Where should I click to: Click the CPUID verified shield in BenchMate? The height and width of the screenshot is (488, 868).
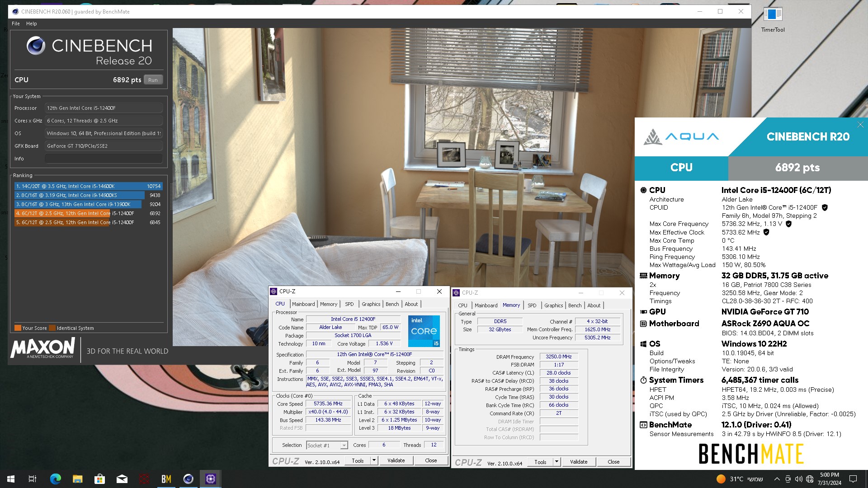point(825,207)
